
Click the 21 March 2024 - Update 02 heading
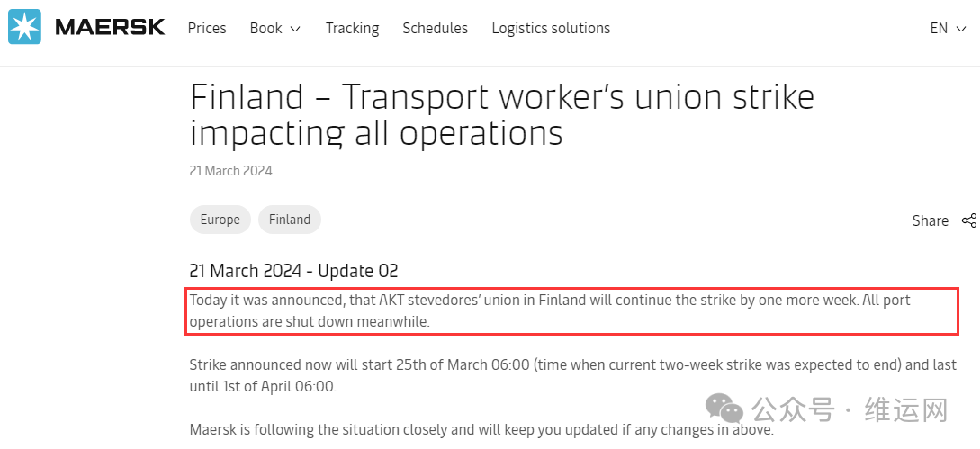[x=293, y=271]
